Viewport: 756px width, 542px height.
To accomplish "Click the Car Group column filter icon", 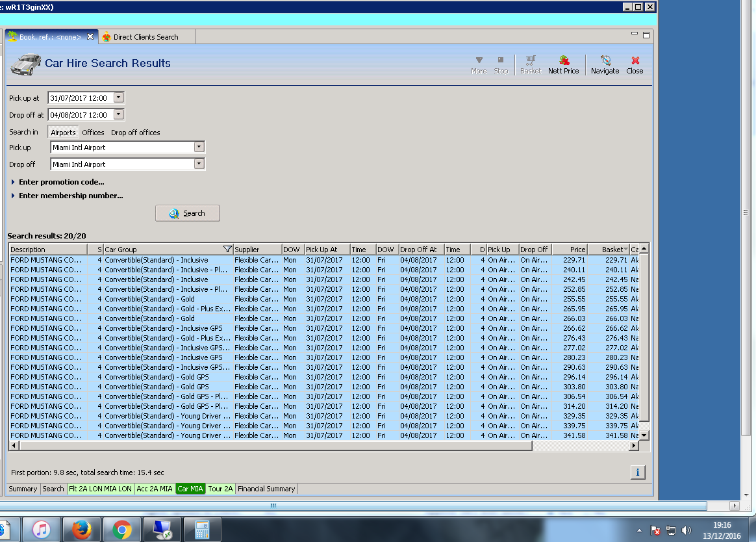I will (x=227, y=249).
